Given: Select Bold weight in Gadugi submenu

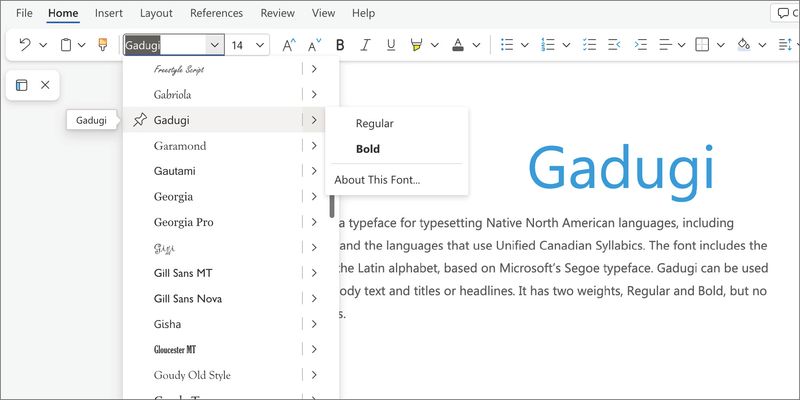Looking at the screenshot, I should click(368, 149).
